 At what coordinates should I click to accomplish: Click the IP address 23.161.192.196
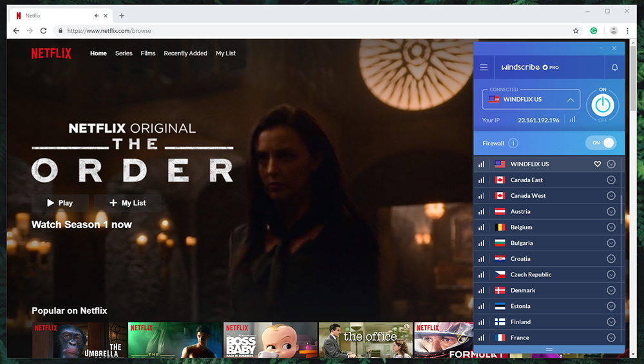coord(538,120)
